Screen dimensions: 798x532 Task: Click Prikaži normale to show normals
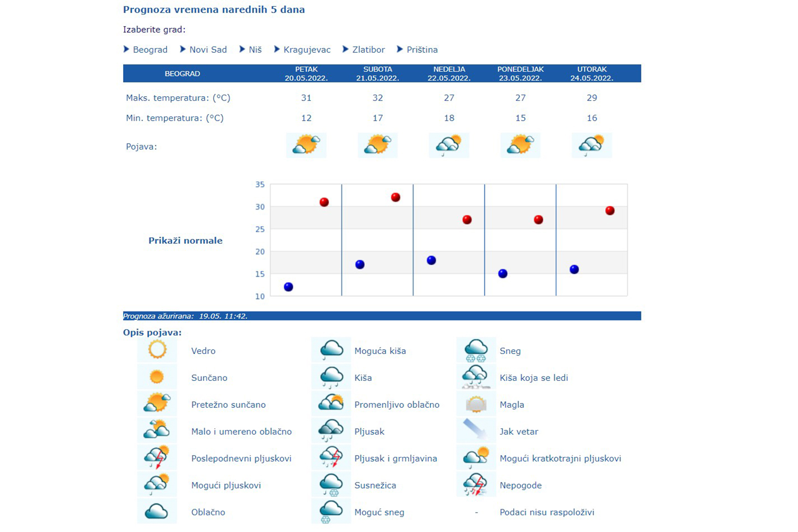click(185, 240)
